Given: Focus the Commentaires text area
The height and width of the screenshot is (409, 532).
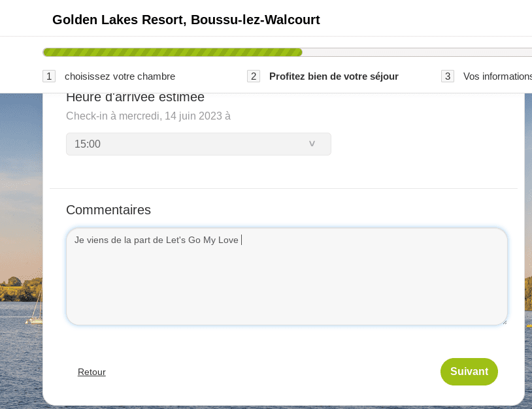Looking at the screenshot, I should tap(287, 277).
